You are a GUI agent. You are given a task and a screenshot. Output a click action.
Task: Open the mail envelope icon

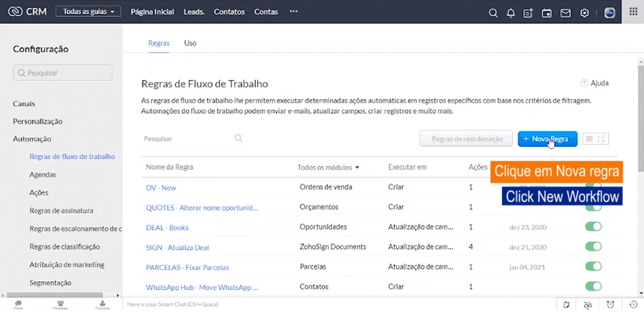566,13
